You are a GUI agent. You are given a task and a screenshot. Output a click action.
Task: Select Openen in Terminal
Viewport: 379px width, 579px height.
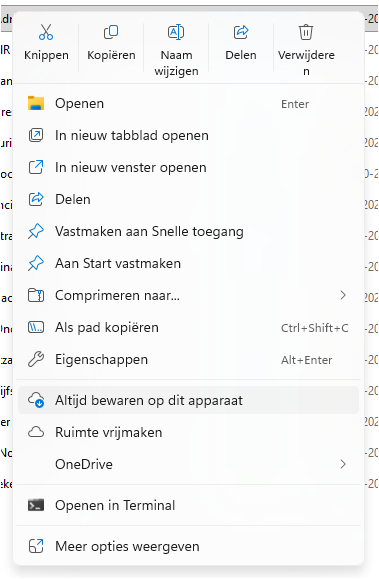point(188,505)
